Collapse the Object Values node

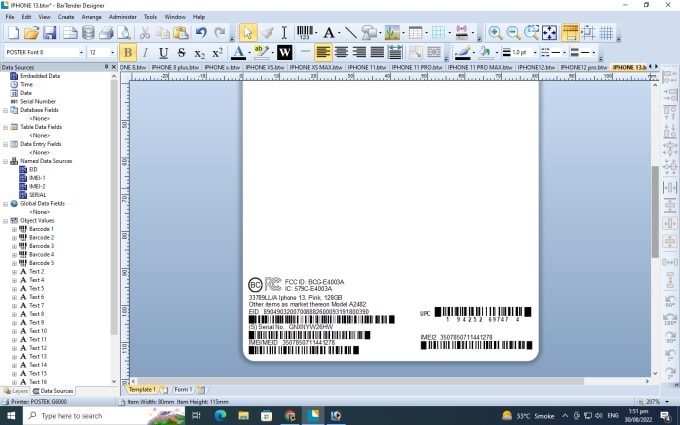tap(6, 221)
